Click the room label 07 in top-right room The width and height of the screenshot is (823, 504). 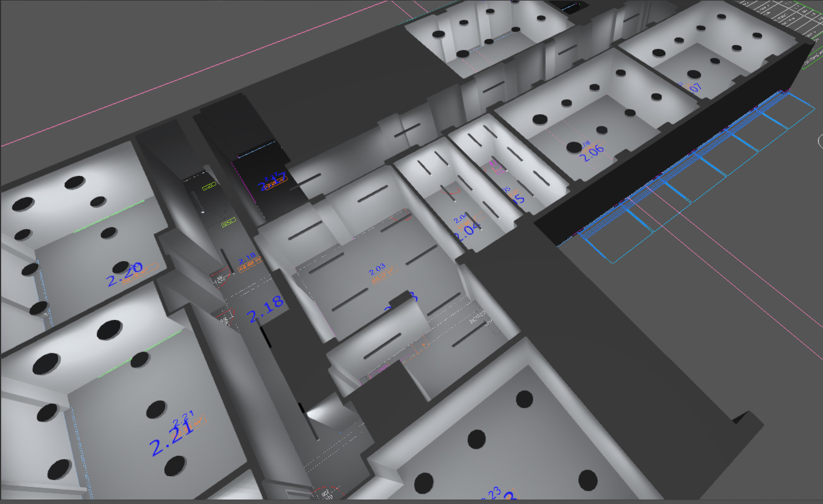click(695, 88)
